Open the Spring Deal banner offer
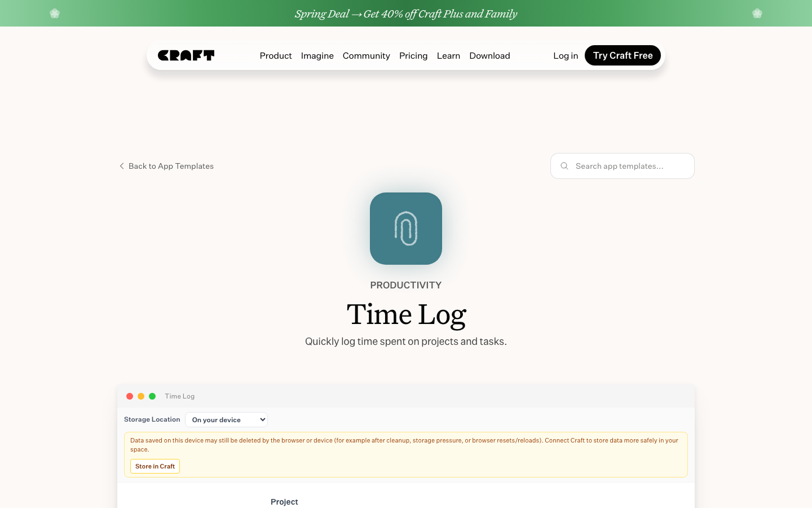 [406, 14]
